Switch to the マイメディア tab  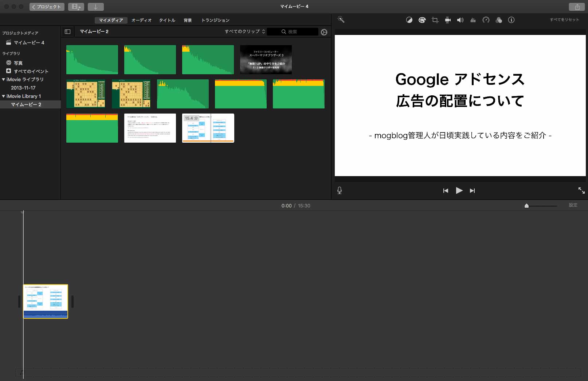pyautogui.click(x=111, y=20)
